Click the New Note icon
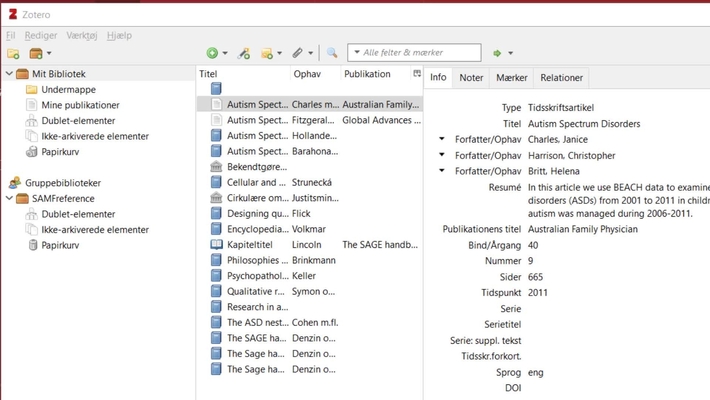Screen dimensions: 710x400 [x=267, y=53]
